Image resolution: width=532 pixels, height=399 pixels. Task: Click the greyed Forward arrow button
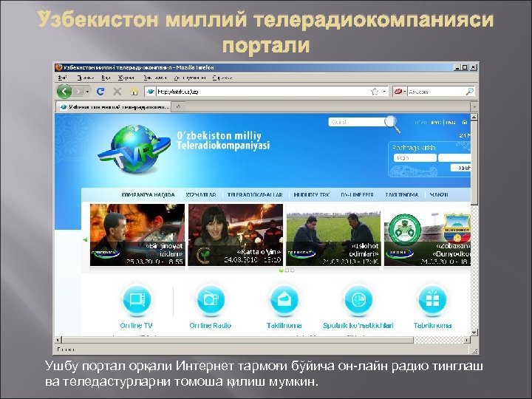coord(78,92)
